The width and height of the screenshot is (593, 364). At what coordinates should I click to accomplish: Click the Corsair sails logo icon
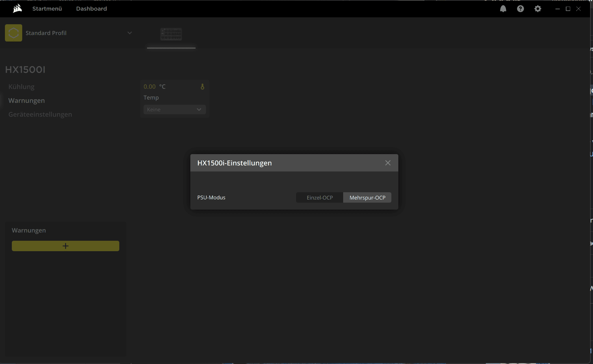pyautogui.click(x=17, y=8)
